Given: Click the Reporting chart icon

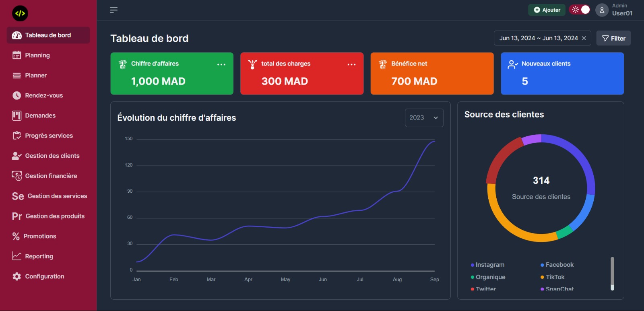Looking at the screenshot, I should (17, 256).
